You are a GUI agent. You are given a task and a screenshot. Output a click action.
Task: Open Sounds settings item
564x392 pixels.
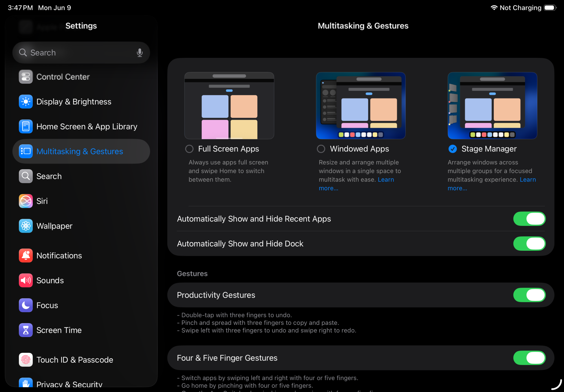(50, 280)
